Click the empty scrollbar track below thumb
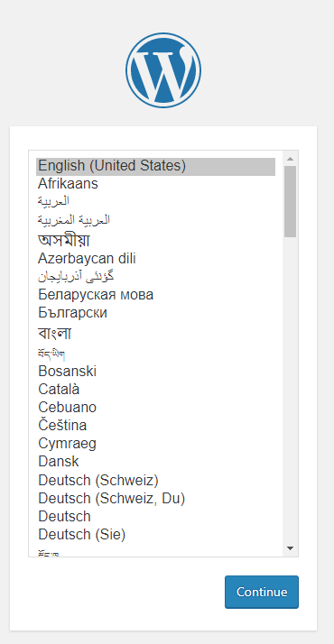Viewport: 334px width, 644px height. (x=290, y=390)
